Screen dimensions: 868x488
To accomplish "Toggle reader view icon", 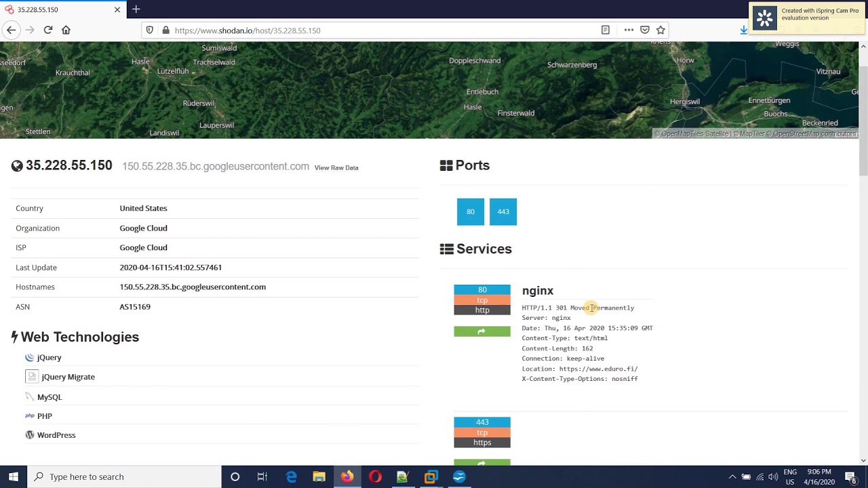I will 605,30.
